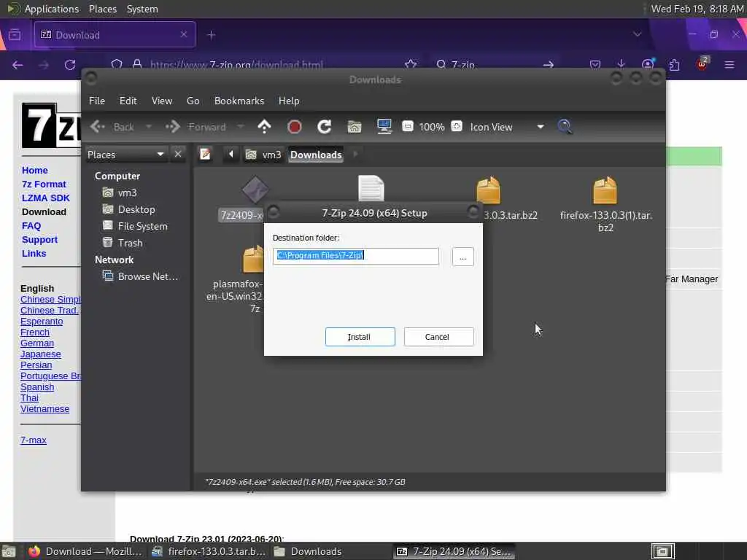Open the Support link on 7-zip site
This screenshot has width=747, height=560.
click(x=39, y=239)
